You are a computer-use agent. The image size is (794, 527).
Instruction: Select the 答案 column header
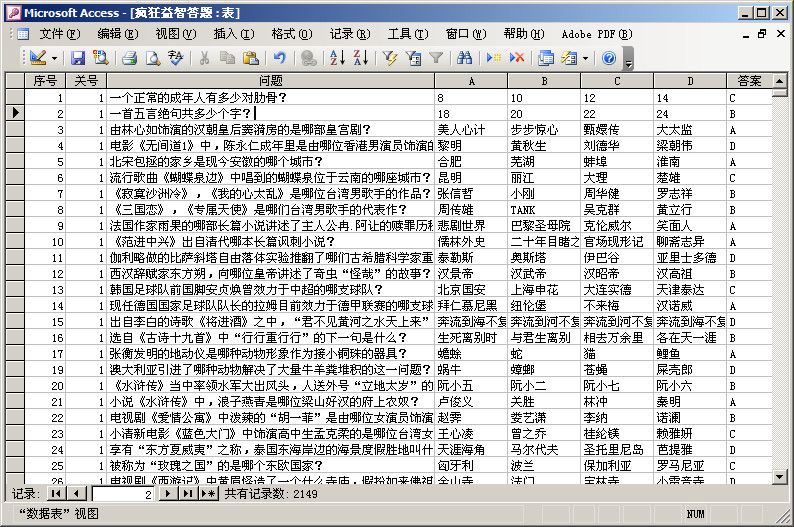pos(749,80)
